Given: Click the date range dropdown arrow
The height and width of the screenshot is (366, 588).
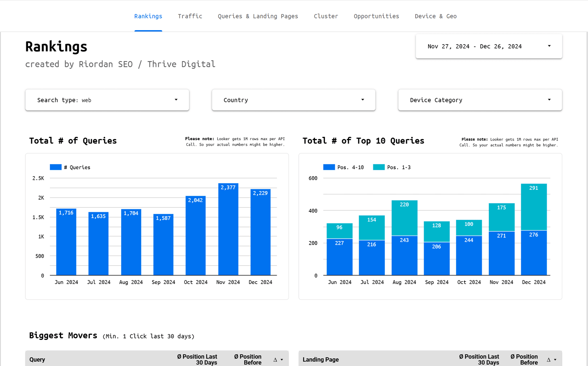Looking at the screenshot, I should (549, 46).
